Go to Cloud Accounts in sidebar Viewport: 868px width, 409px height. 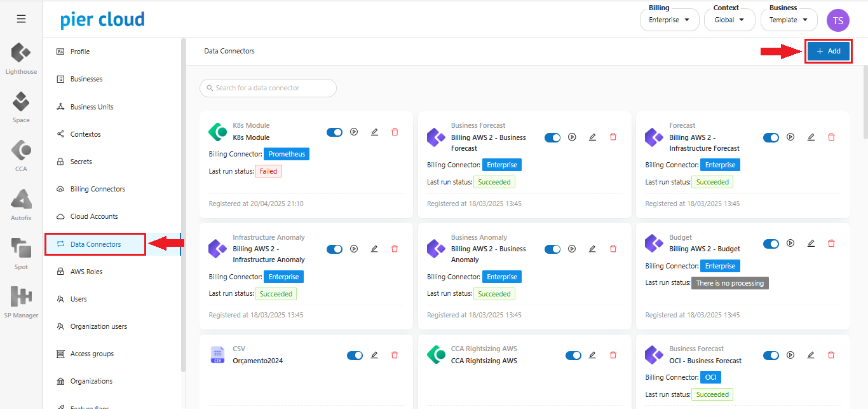point(94,216)
